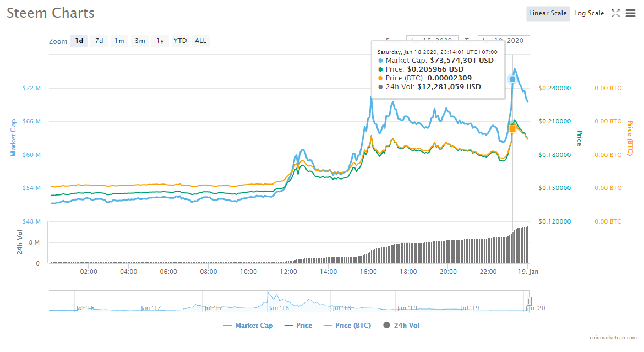Click the 08:00 time axis label
This screenshot has height=352, width=644.
(208, 272)
